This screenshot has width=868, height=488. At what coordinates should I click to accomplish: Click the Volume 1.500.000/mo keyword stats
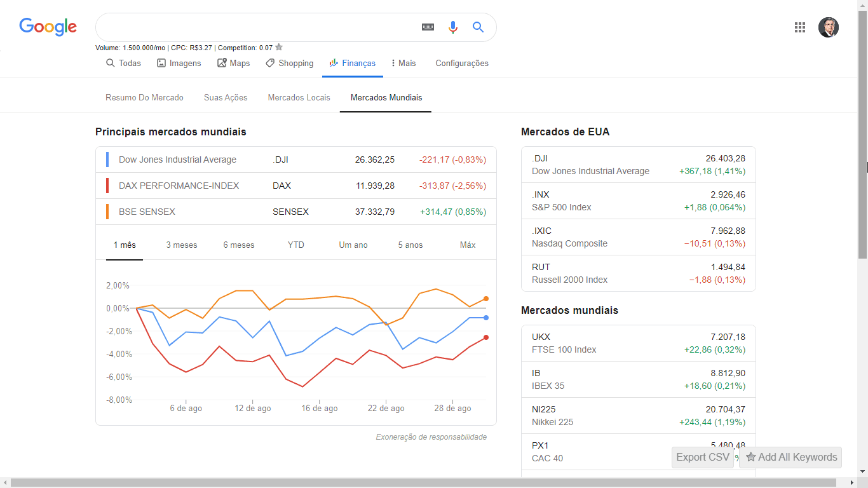tap(130, 48)
